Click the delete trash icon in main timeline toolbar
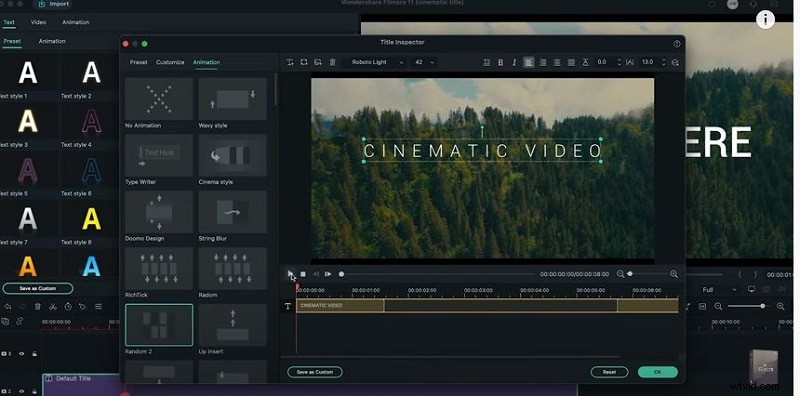Viewport: 800px width, 396px height. [x=38, y=307]
